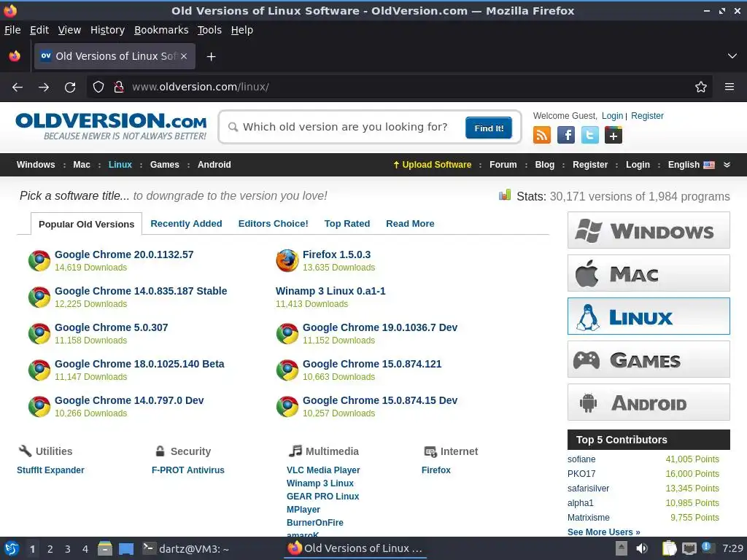The height and width of the screenshot is (560, 747).
Task: Open the Games platform banner in sidebar
Action: pos(649,359)
